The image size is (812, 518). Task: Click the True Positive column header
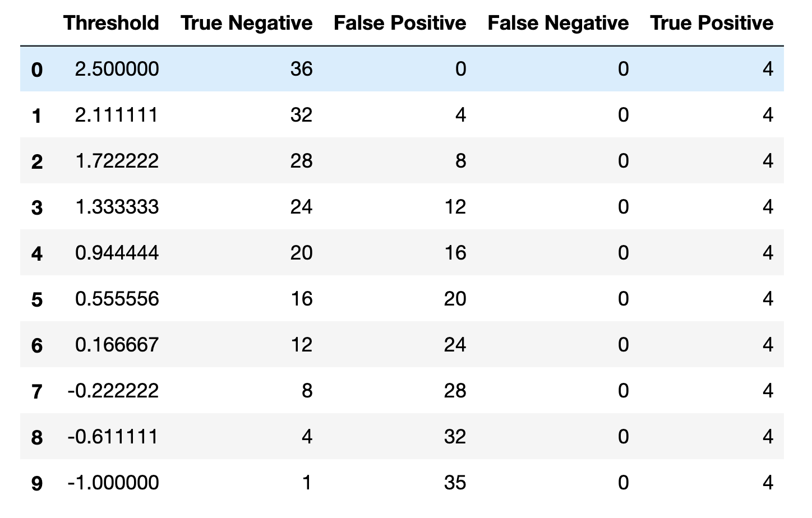click(x=712, y=23)
